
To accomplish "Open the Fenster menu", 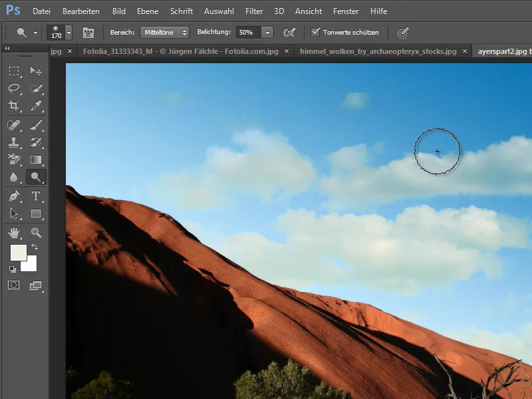I will tap(346, 11).
